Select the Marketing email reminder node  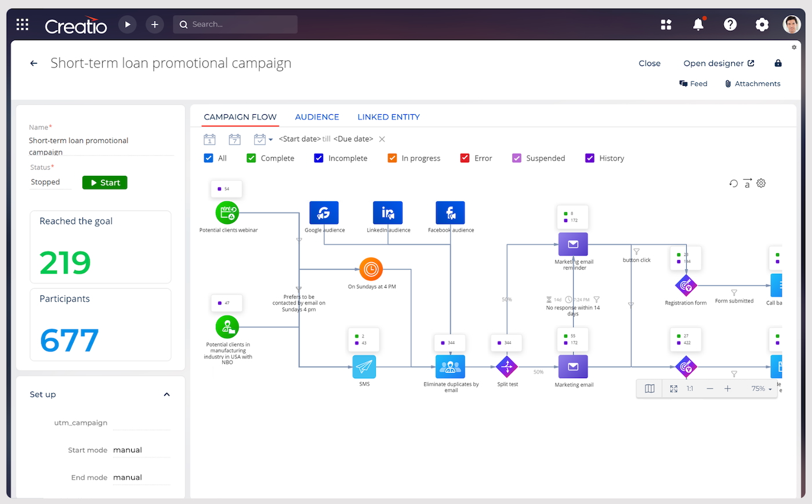573,244
